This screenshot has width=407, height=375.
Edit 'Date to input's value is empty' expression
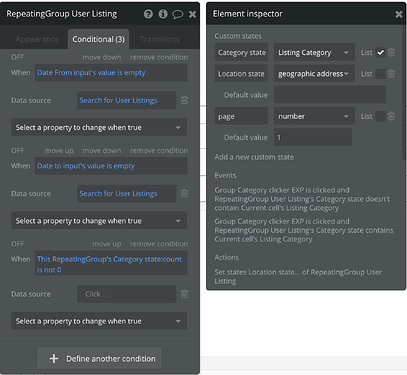(111, 166)
